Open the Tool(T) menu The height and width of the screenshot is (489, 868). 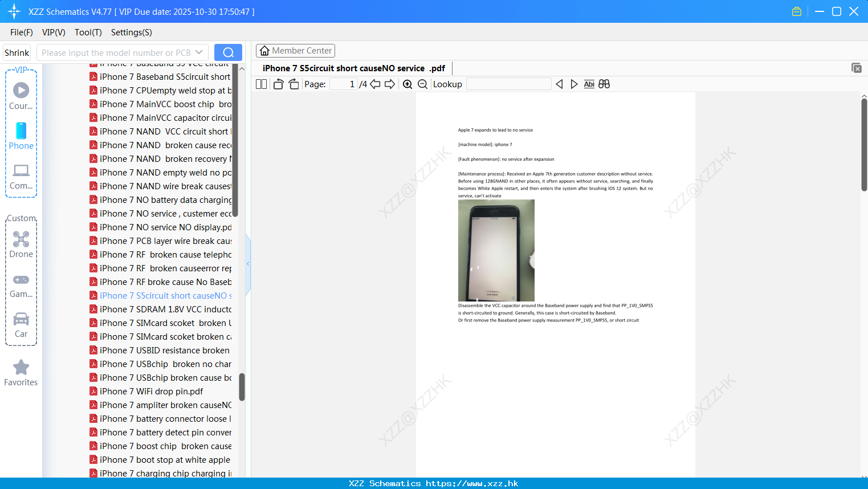88,32
